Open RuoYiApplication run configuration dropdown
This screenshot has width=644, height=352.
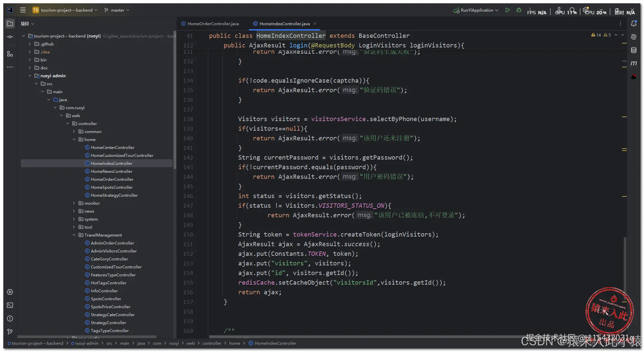[x=476, y=10]
